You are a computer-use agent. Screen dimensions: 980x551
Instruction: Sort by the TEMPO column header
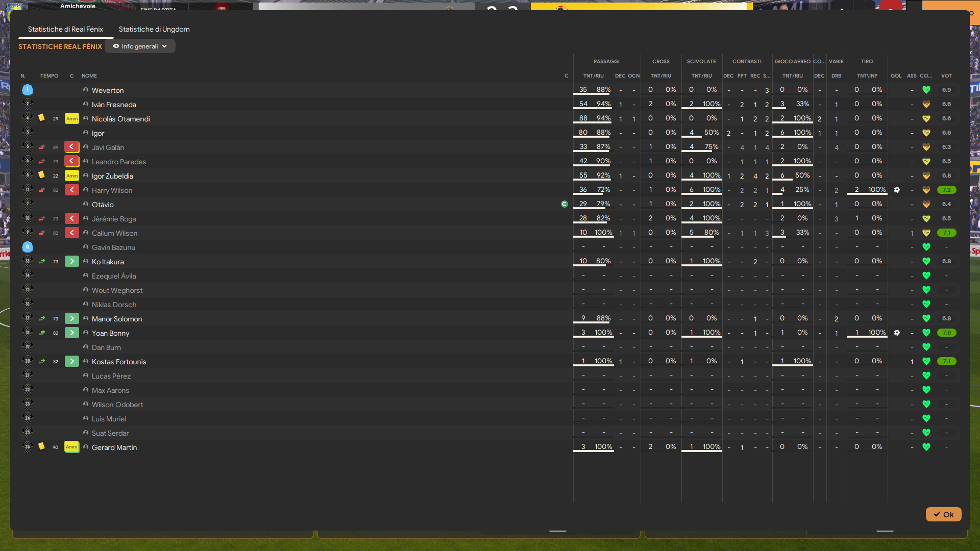(x=49, y=76)
